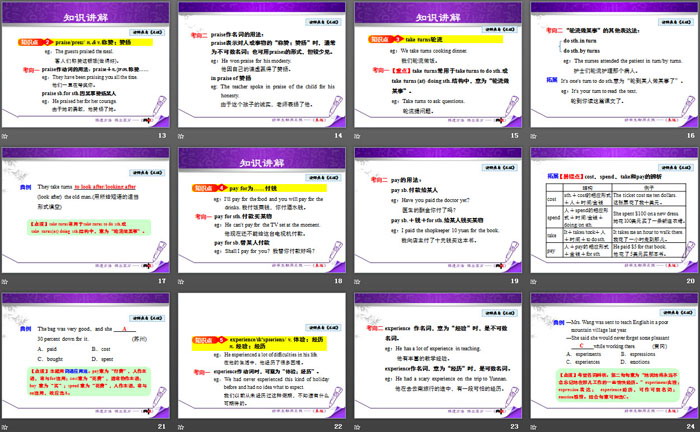Click the slide number 15 label

pyautogui.click(x=514, y=136)
